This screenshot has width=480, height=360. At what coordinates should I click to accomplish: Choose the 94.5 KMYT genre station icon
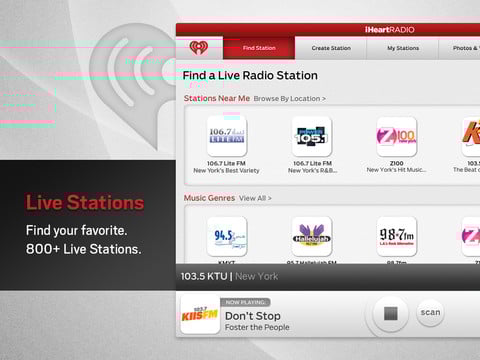click(227, 236)
